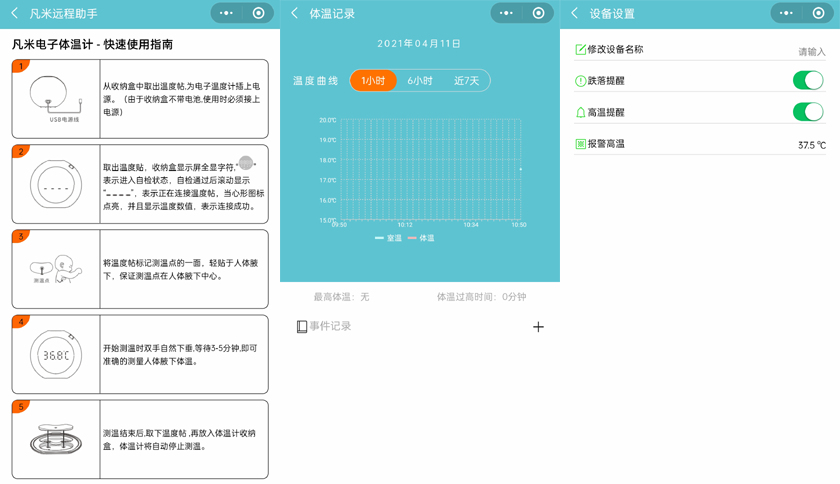The width and height of the screenshot is (840, 484).
Task: Open more options in 设备设置 header
Action: (x=786, y=13)
